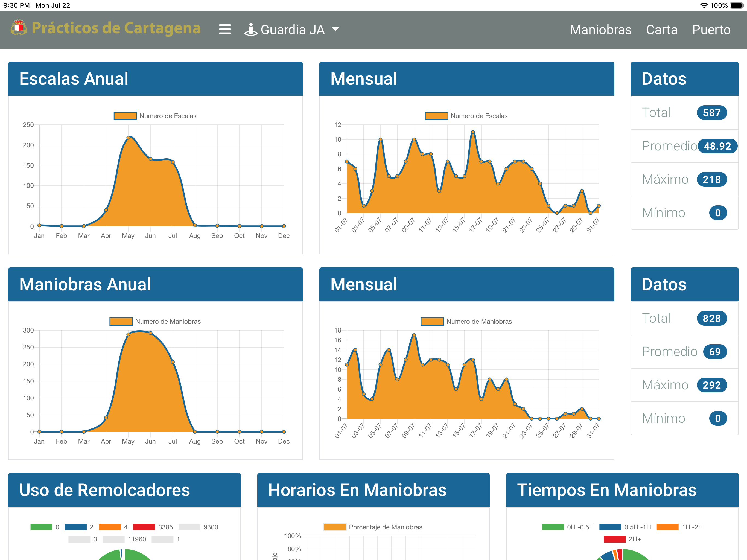Toggle the 0H -0.5H legend entry
The width and height of the screenshot is (747, 560).
coord(568,527)
